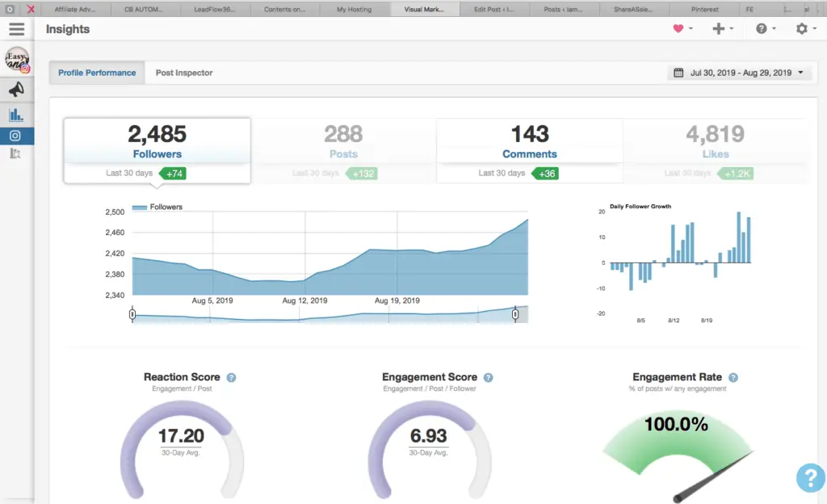Image resolution: width=827 pixels, height=504 pixels.
Task: Click the +74 followers change badge
Action: click(x=173, y=174)
